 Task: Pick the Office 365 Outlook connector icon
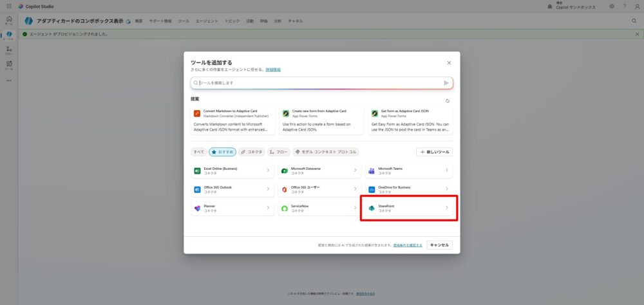[x=197, y=189]
